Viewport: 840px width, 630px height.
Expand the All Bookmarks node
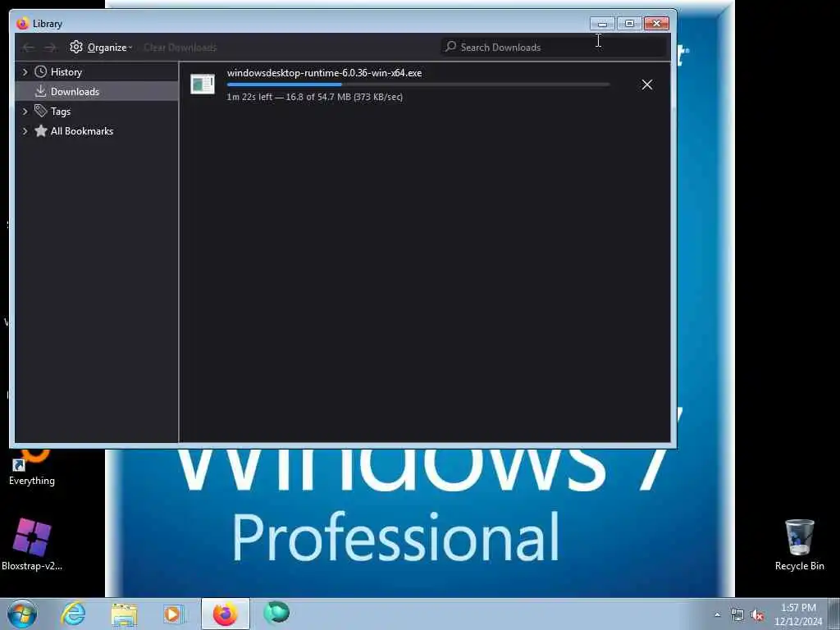(x=25, y=130)
